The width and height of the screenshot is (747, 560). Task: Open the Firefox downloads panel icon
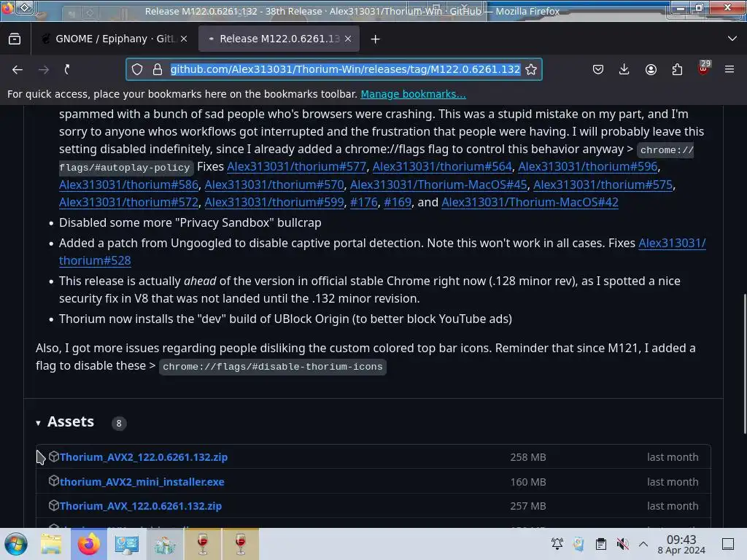[624, 69]
